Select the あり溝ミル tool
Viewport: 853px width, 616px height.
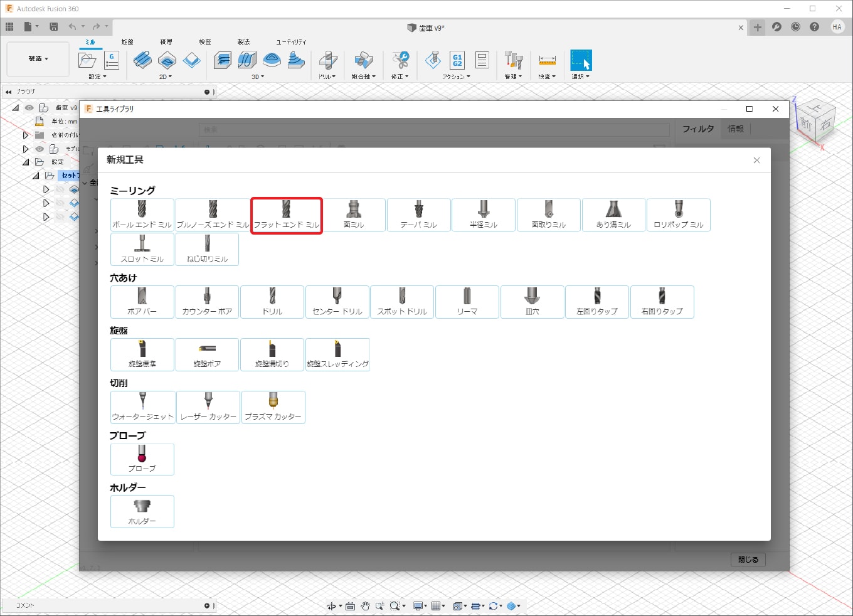[x=613, y=215]
